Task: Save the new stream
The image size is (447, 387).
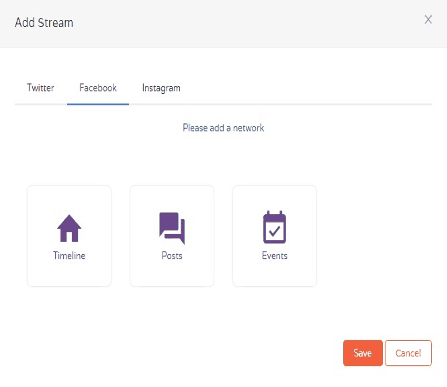Action: point(363,353)
